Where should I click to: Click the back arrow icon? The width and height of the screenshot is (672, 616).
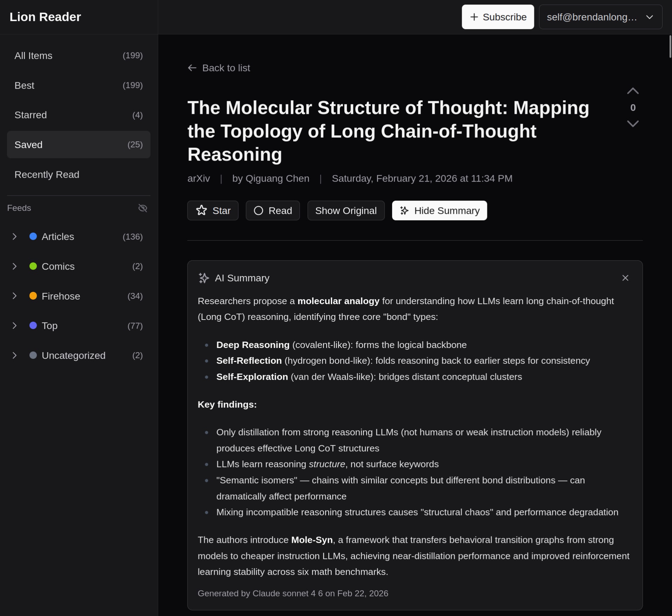pyautogui.click(x=192, y=68)
